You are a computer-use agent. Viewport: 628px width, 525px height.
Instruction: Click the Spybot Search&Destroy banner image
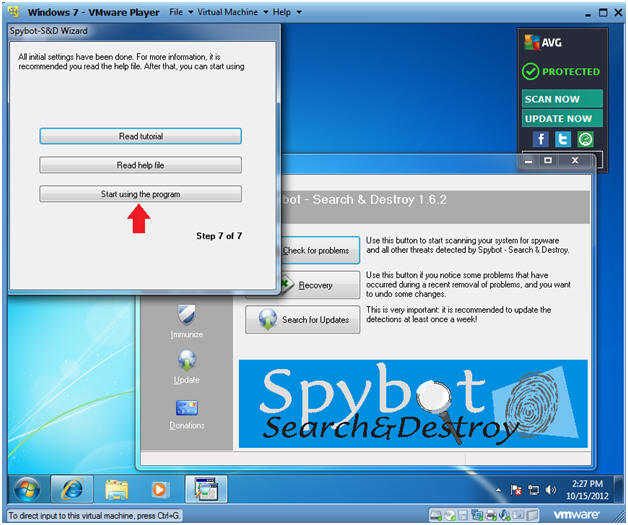coord(413,404)
